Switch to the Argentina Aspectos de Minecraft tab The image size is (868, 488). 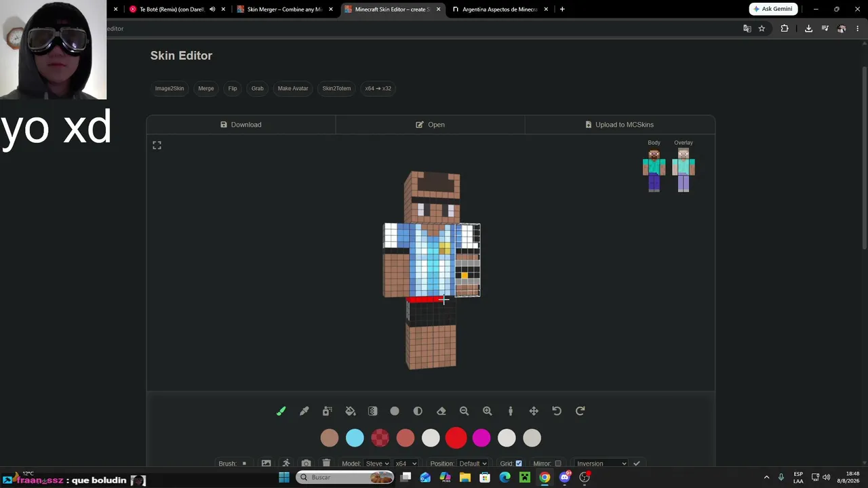[500, 9]
